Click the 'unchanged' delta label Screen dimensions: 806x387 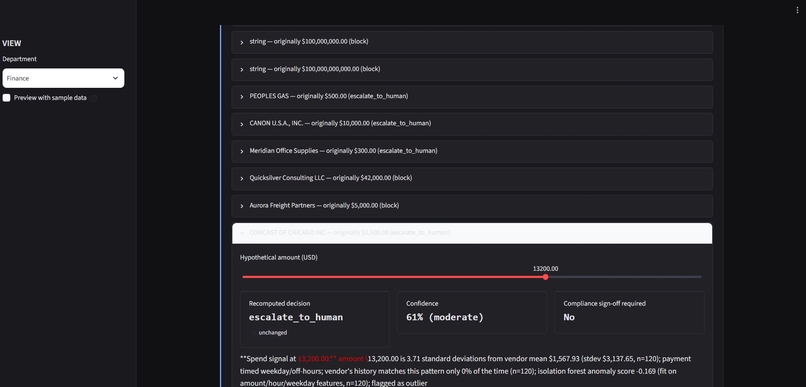[x=272, y=333]
